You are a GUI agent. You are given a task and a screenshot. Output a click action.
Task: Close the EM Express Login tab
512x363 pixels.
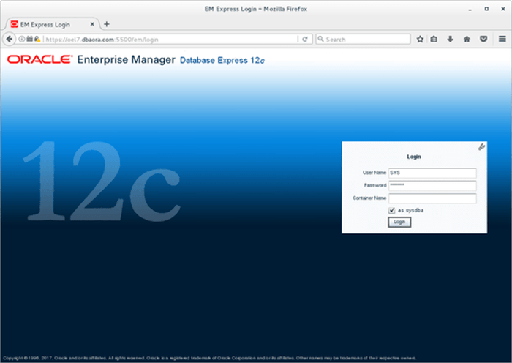pos(92,24)
